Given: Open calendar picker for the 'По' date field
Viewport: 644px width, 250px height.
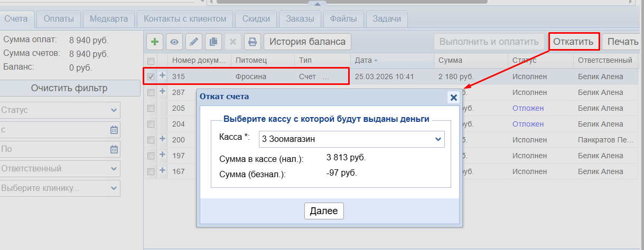Looking at the screenshot, I should point(114,149).
